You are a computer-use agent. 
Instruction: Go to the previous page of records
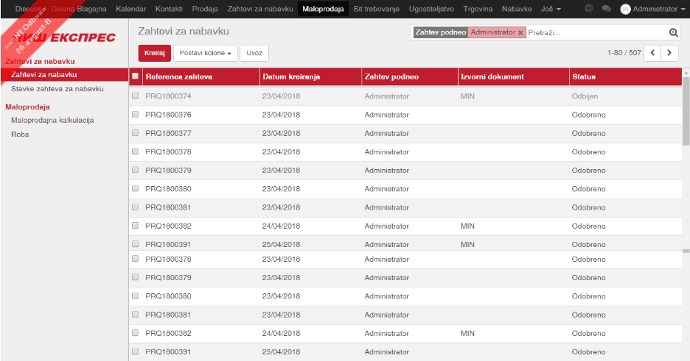point(653,53)
